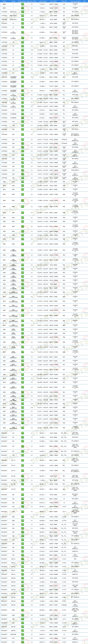Click the 'Marka' column header
Image resolution: width=88 pixels, height=644 pixels.
click(x=4, y=1)
